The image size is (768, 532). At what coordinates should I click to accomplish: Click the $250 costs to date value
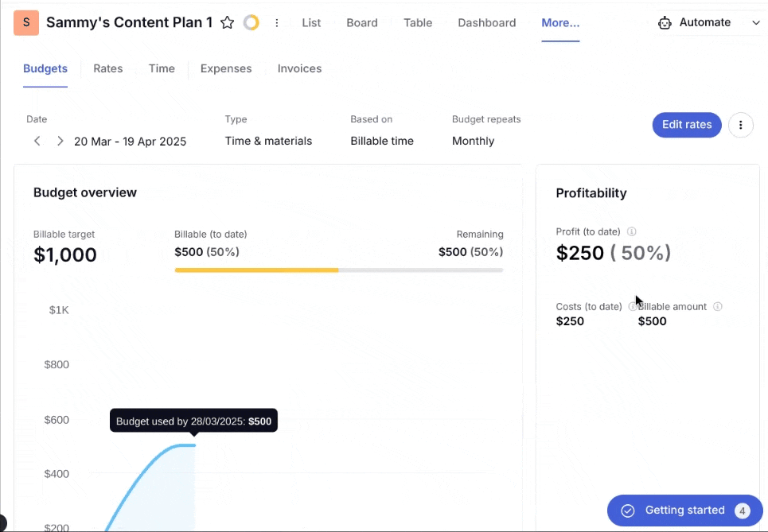click(x=570, y=321)
